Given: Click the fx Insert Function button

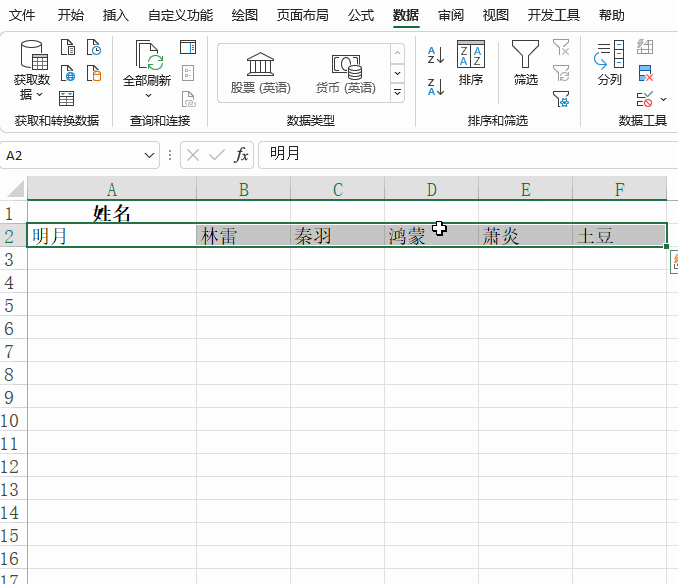Looking at the screenshot, I should point(241,155).
